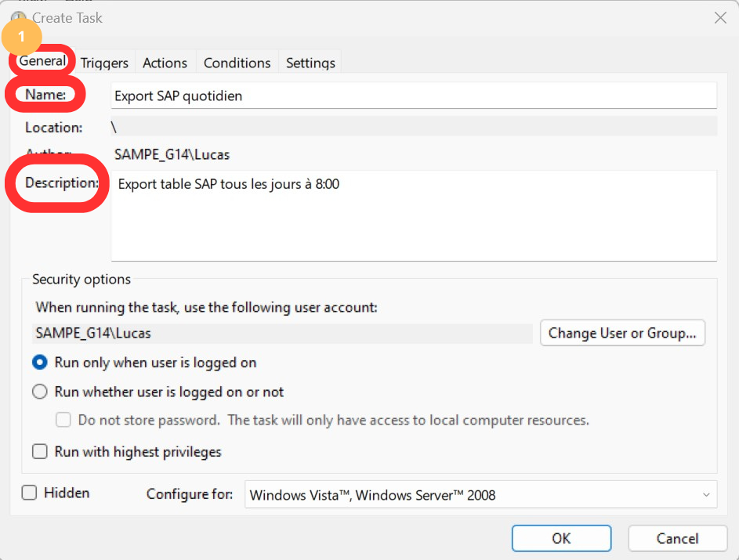The image size is (739, 560).
Task: Enable 'Run with highest privileges'
Action: pyautogui.click(x=39, y=452)
